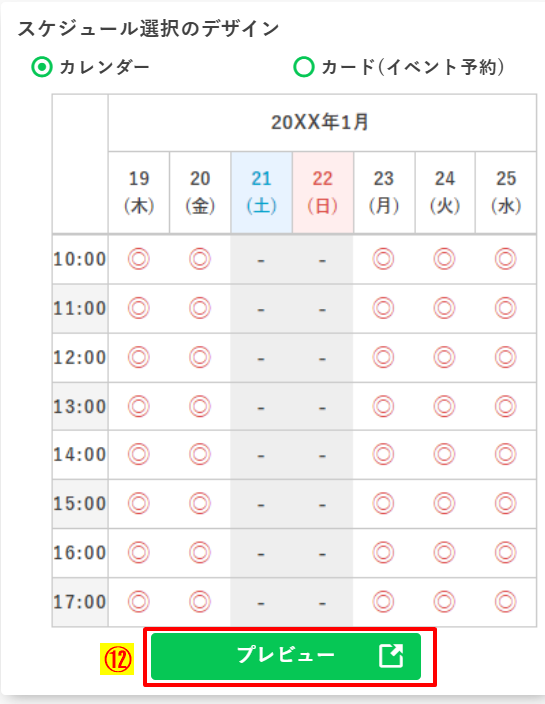Click the 20XX年1月 month header
This screenshot has height=704, width=545.
322,123
